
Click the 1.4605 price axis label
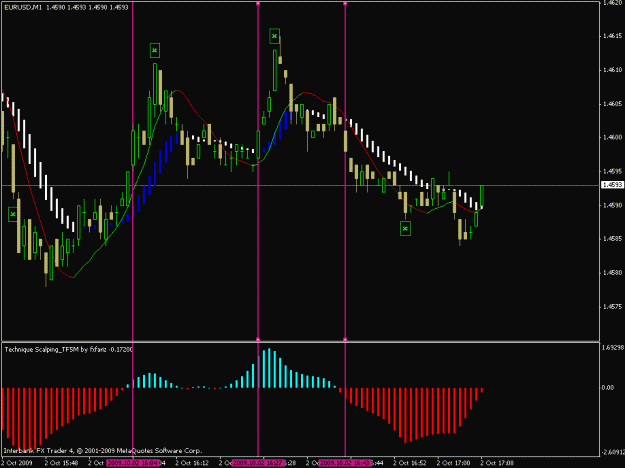tap(612, 104)
